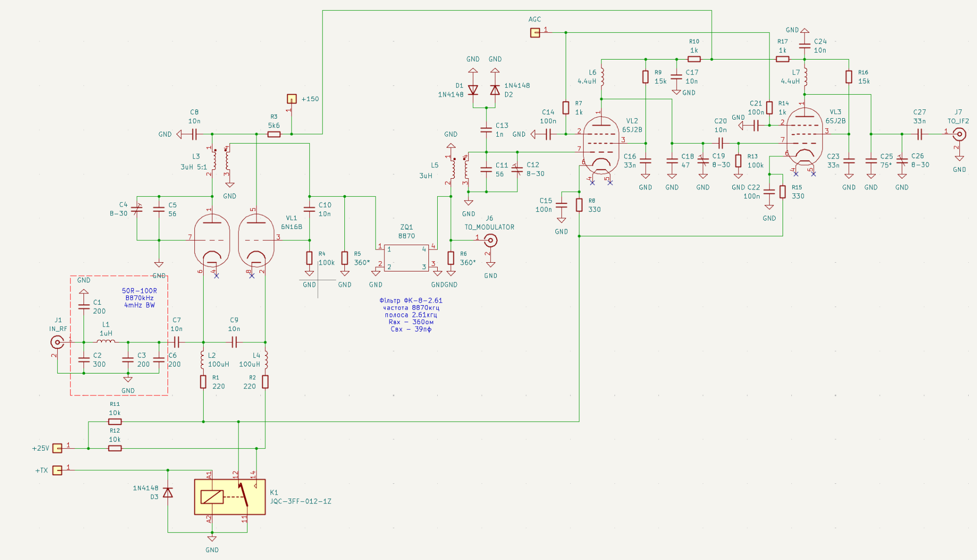Click the AGC input pin square
This screenshot has height=560, width=977.
[x=535, y=33]
